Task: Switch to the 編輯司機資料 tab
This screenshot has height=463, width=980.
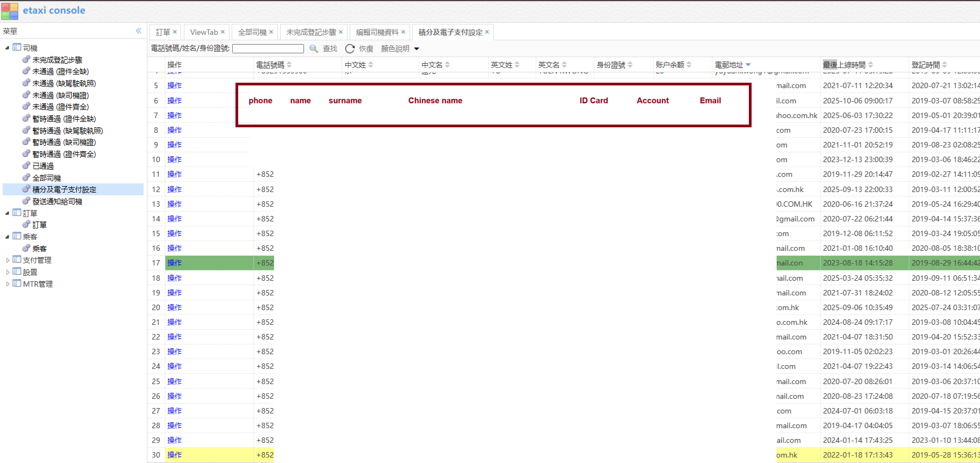Action: coord(377,32)
